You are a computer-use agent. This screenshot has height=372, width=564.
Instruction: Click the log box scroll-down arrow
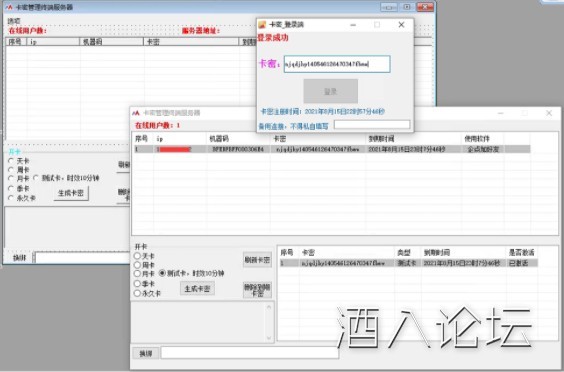point(269,338)
